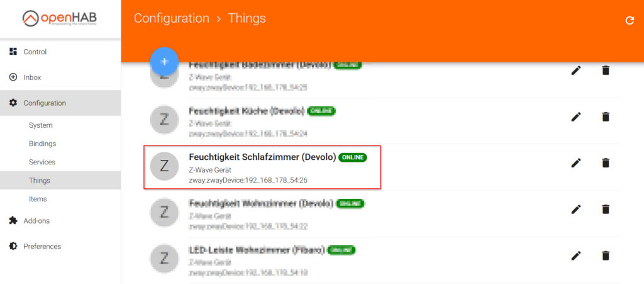Screen dimensions: 644x284
Task: Collapse the Configuration sidebar section
Action: click(x=45, y=103)
